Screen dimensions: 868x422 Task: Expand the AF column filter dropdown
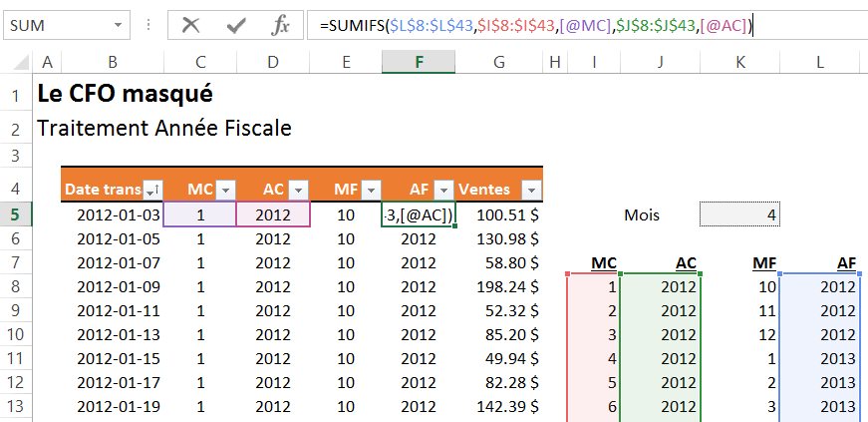point(443,190)
